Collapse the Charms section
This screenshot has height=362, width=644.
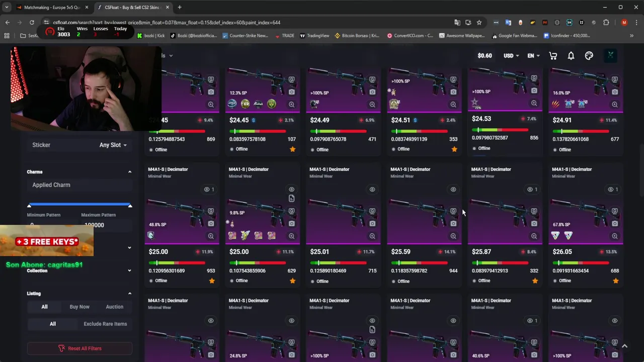point(130,172)
